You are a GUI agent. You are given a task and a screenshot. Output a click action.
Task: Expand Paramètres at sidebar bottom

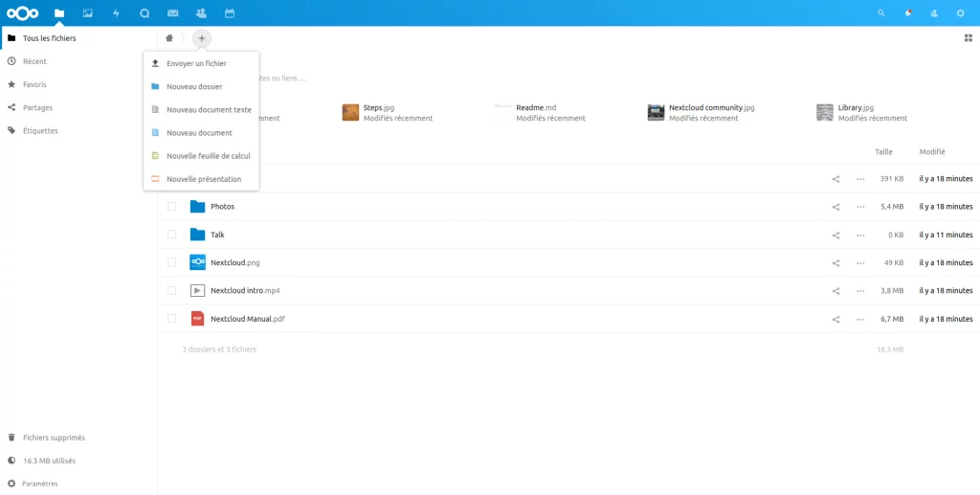click(78, 484)
